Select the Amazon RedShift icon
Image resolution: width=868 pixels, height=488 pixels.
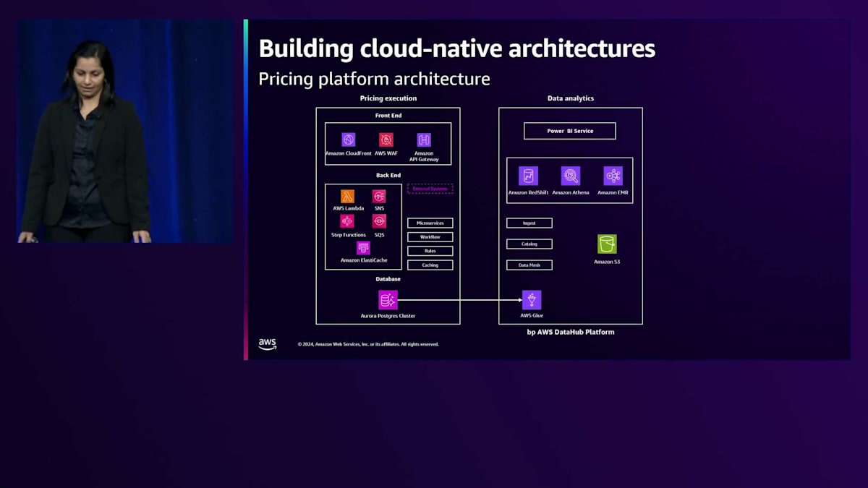[528, 176]
